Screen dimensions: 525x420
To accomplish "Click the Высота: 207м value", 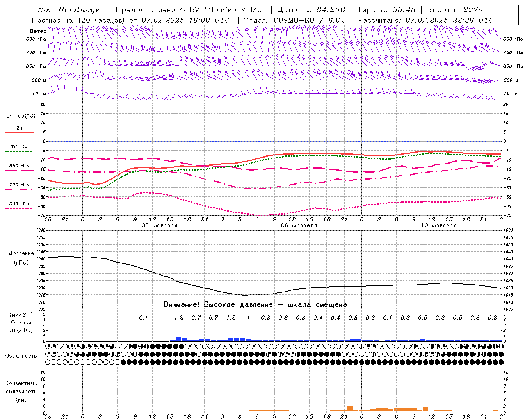I will (455, 10).
